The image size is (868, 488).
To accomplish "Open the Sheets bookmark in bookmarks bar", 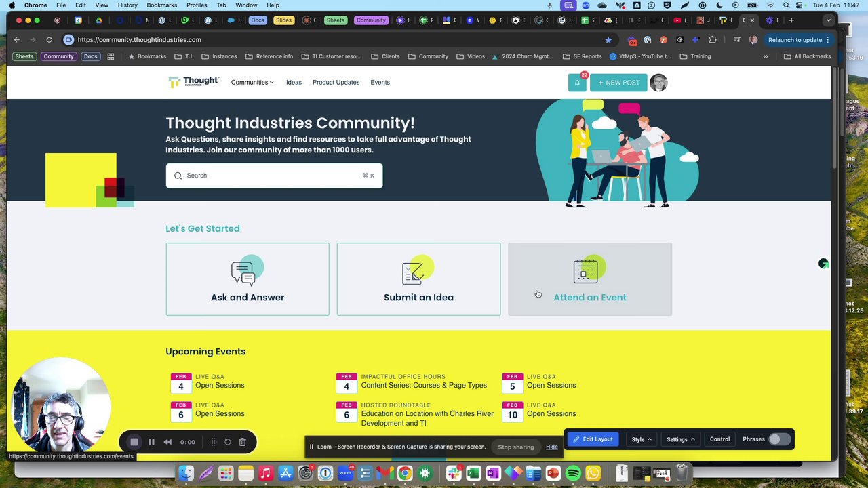I will point(24,56).
